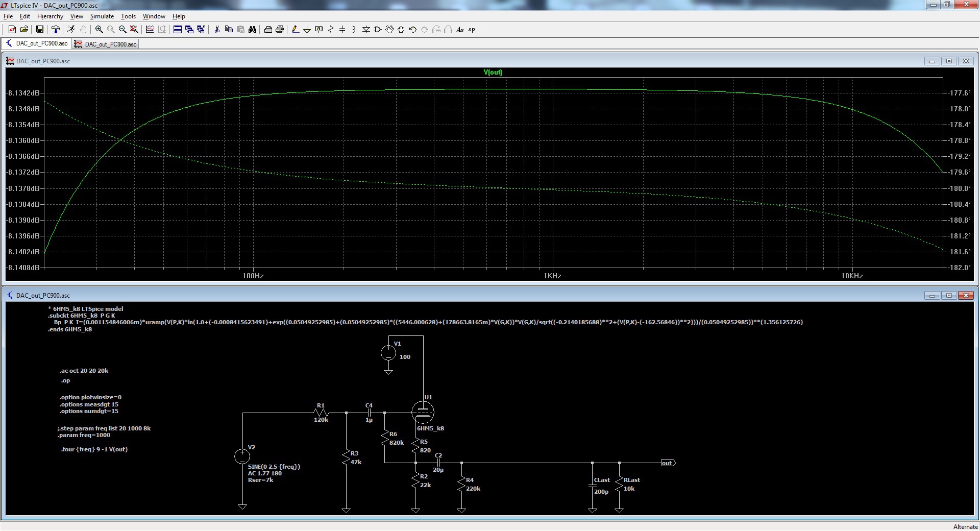Select the Resistor component tool
The height and width of the screenshot is (531, 980).
(330, 30)
